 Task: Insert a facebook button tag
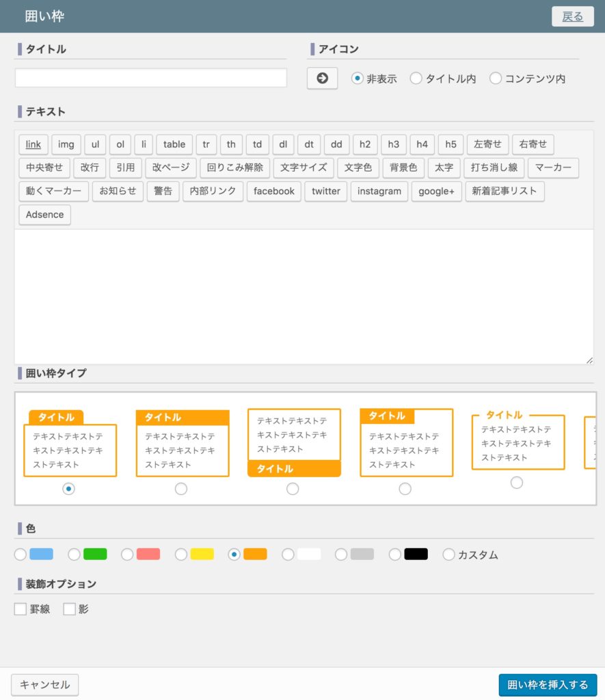coord(273,191)
